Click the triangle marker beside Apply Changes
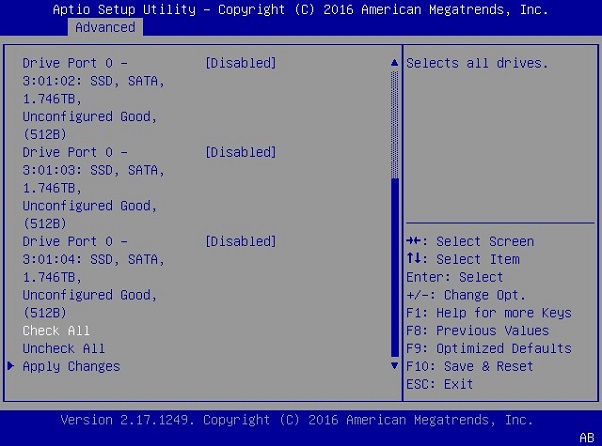The width and height of the screenshot is (602, 446). click(11, 366)
